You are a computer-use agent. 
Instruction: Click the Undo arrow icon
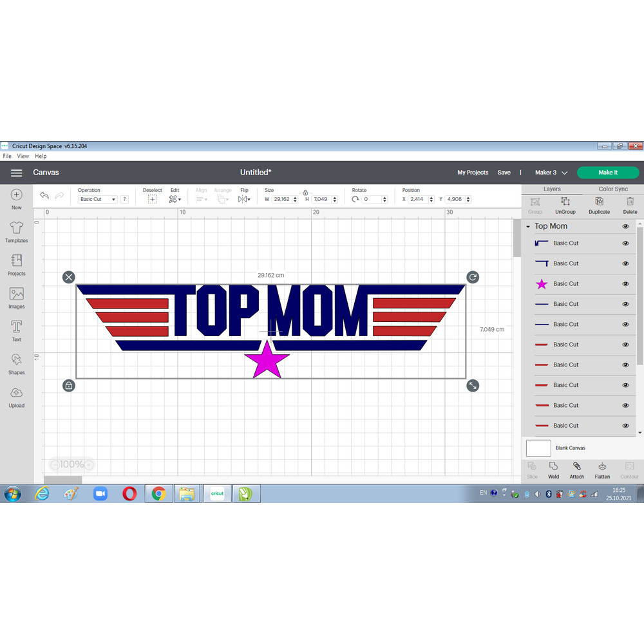point(44,196)
